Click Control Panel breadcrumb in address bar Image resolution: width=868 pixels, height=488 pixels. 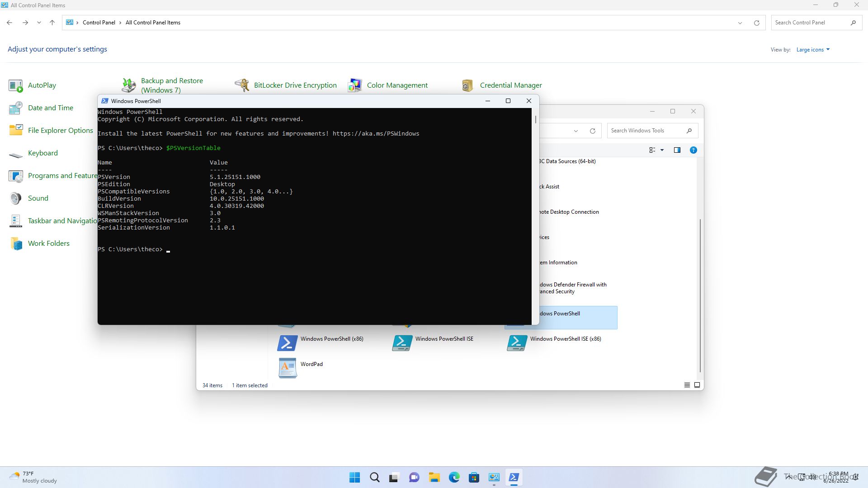click(99, 23)
